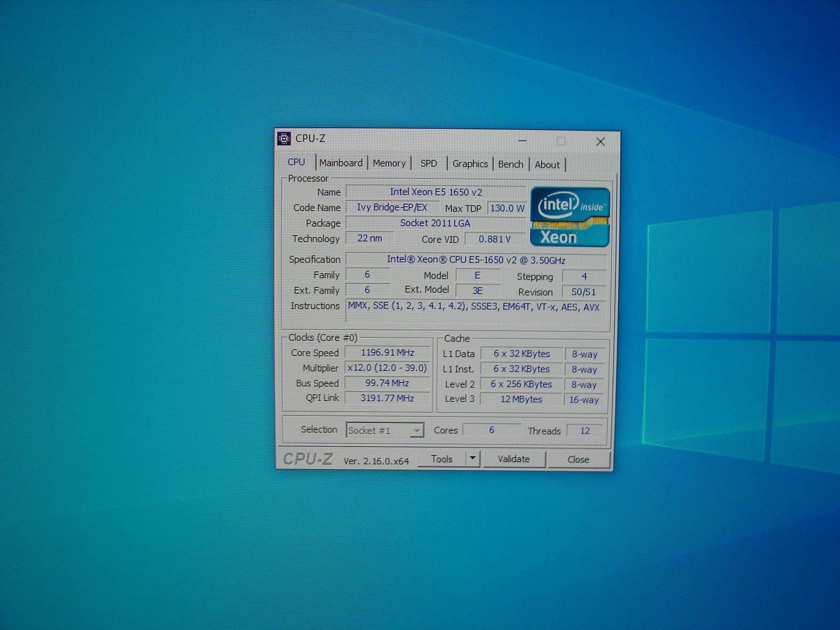Click the Intel Inside Xeon logo badge
840x630 pixels.
pos(570,216)
